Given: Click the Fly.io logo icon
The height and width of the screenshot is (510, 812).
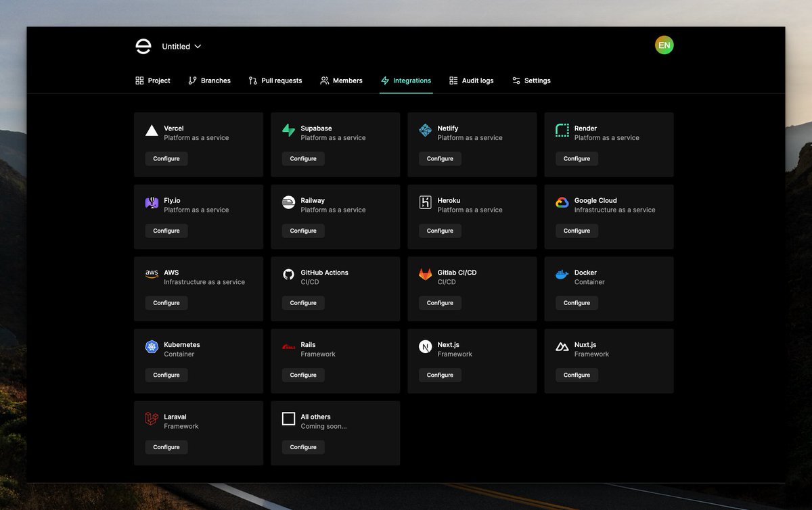Looking at the screenshot, I should 152,203.
